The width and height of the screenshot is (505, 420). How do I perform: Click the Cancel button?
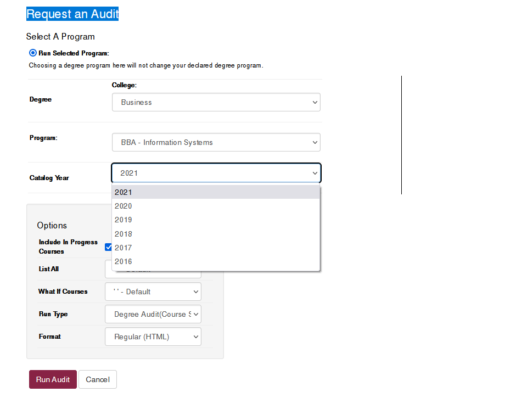point(97,379)
